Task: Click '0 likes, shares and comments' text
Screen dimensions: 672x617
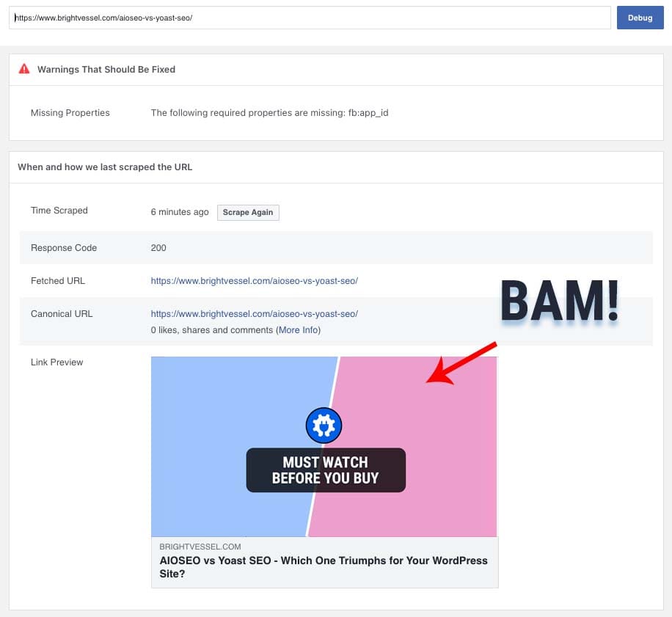Action: (212, 330)
